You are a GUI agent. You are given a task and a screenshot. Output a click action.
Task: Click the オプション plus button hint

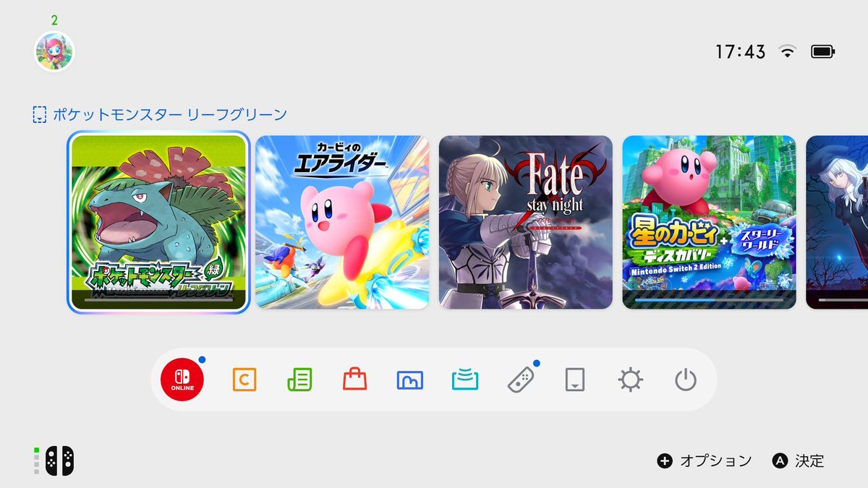[x=705, y=461]
